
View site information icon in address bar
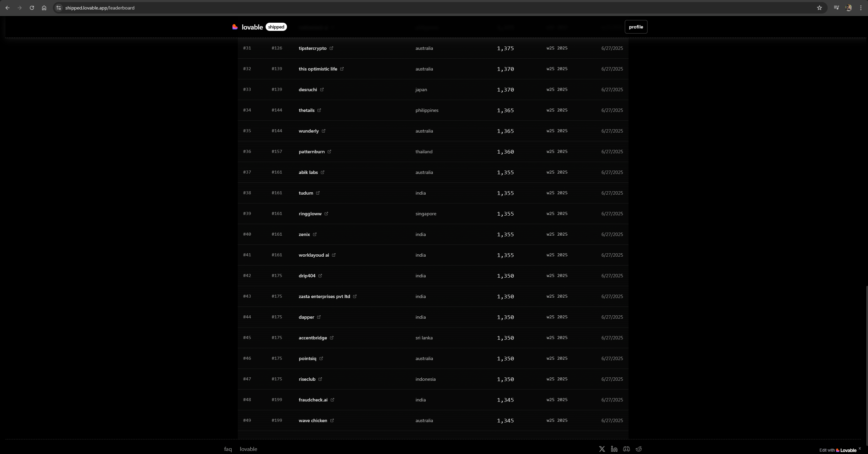59,8
